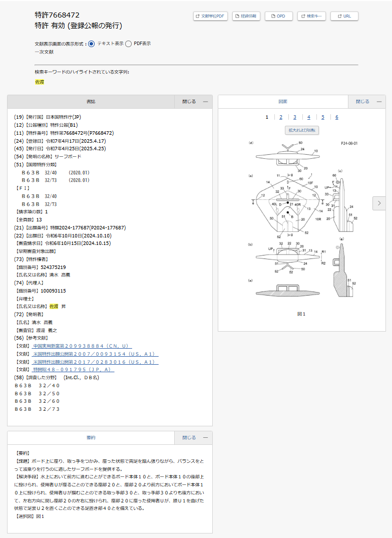Screen dimensions: 392x538
Task: Click the 検索キー button
Action: coord(311,16)
